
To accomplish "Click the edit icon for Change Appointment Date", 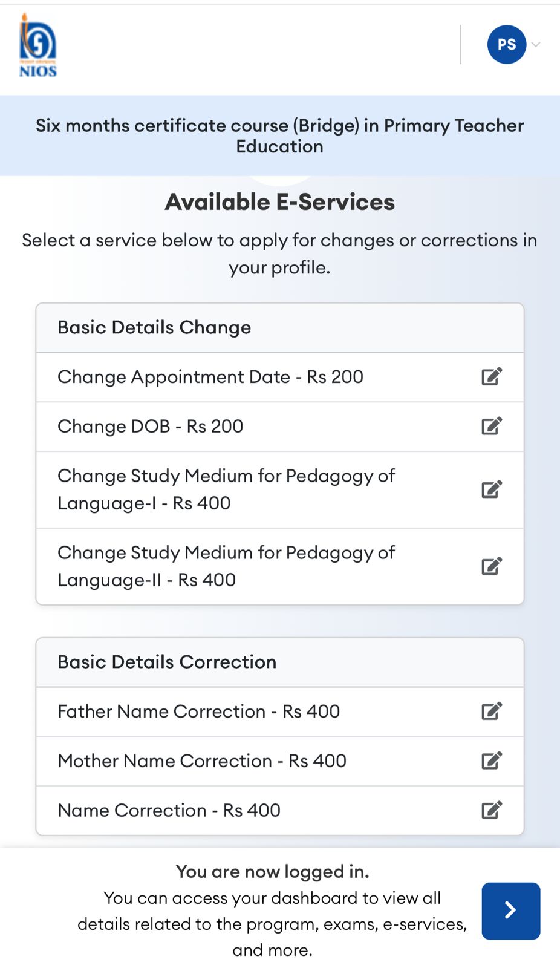I will [492, 376].
